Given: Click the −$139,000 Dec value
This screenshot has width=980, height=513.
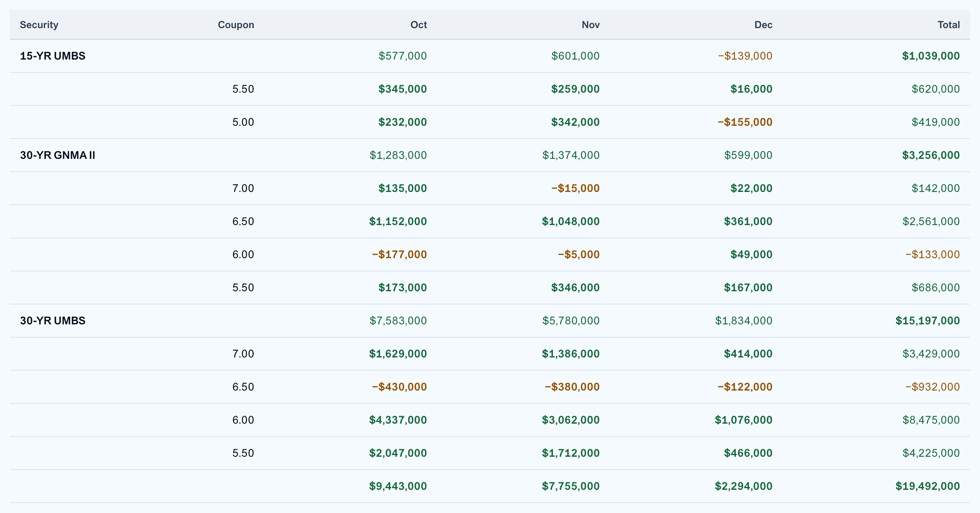Looking at the screenshot, I should click(x=745, y=56).
